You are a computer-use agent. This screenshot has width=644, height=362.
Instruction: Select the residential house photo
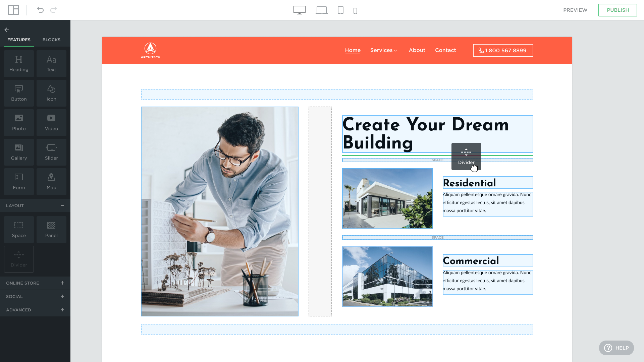pyautogui.click(x=387, y=198)
